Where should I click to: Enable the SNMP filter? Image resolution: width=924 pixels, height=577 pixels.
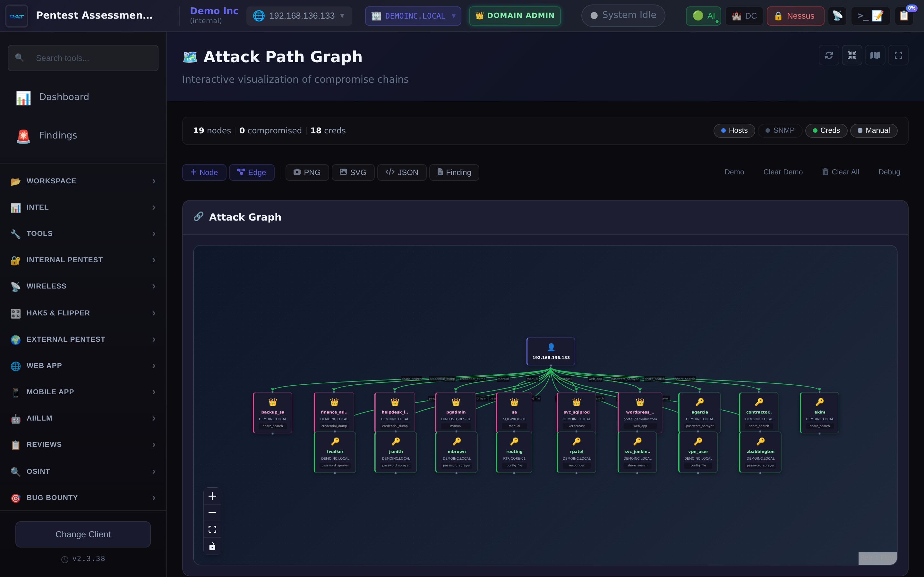pos(780,130)
